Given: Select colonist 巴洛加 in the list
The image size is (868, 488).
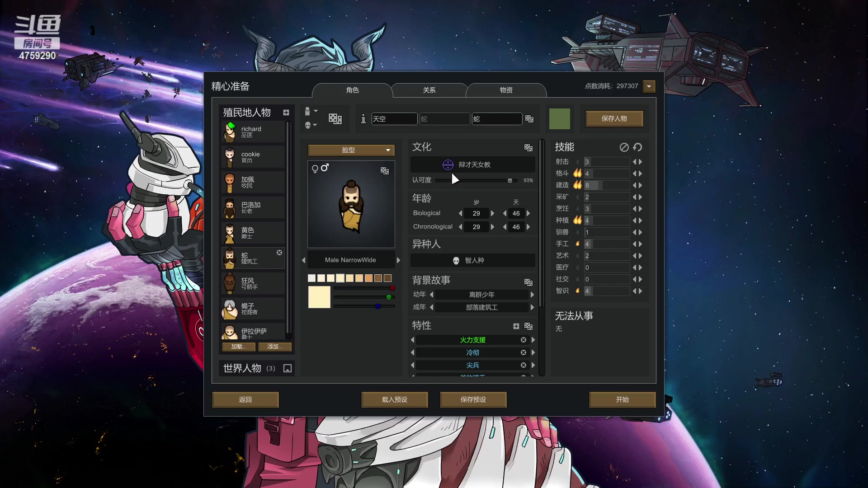Looking at the screenshot, I should click(x=253, y=207).
